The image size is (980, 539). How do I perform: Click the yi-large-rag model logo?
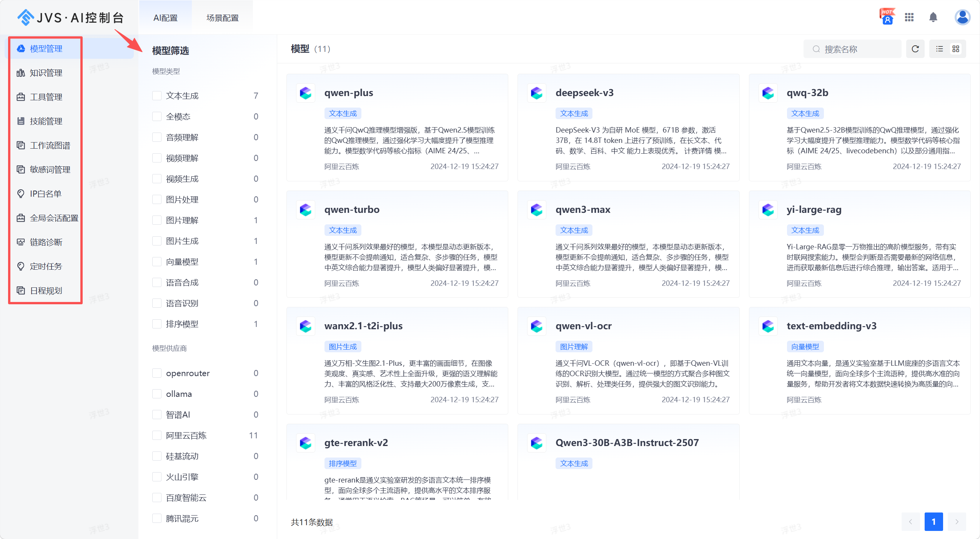click(x=768, y=210)
